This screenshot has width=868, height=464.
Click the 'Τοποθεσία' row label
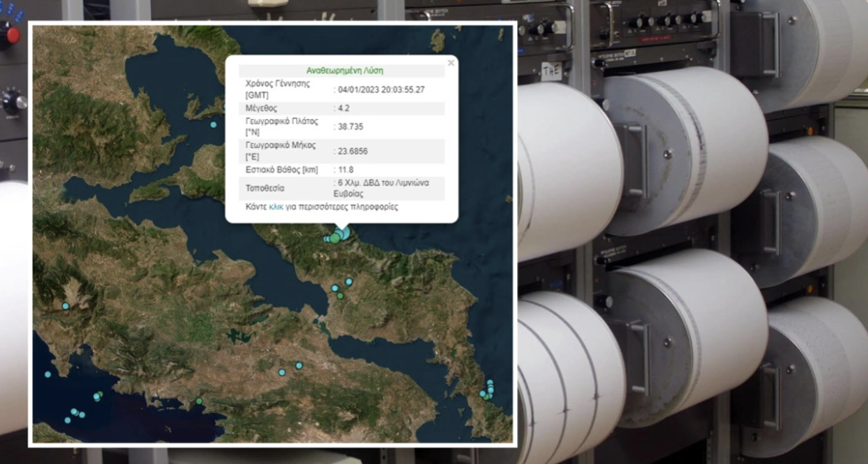266,188
